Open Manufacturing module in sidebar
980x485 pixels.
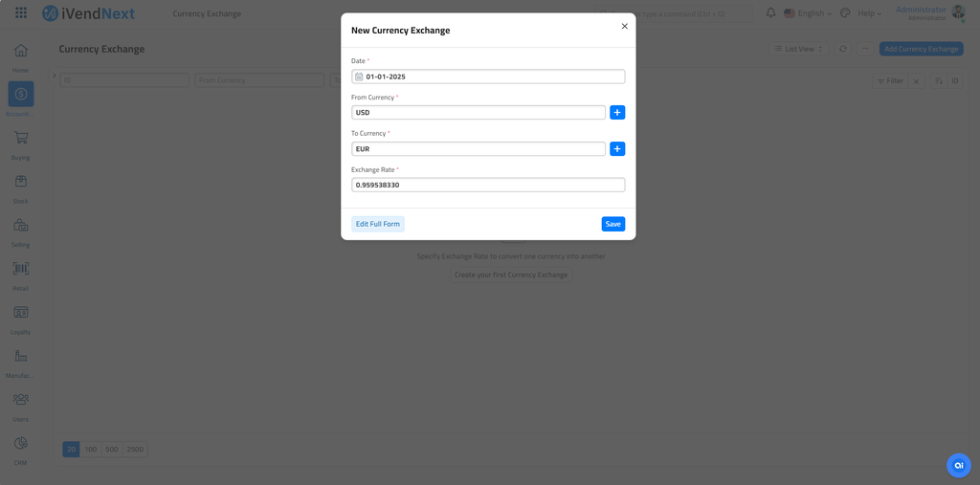(21, 364)
